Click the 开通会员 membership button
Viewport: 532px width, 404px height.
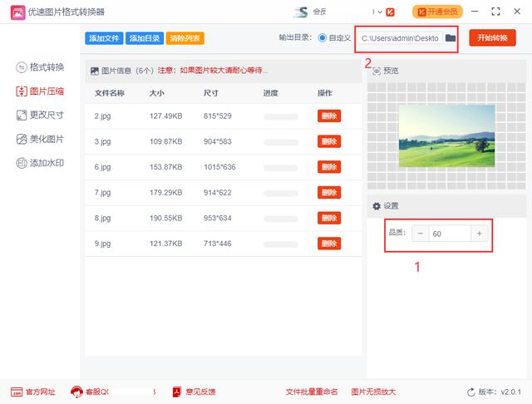coord(437,12)
